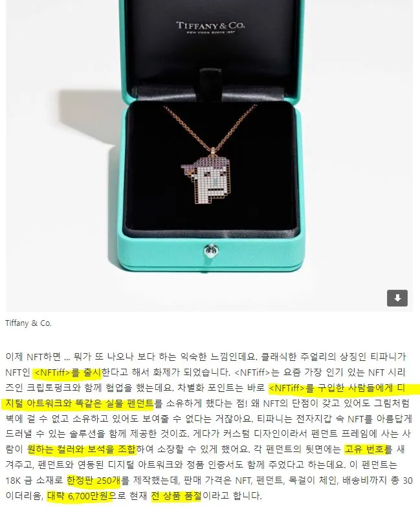This screenshot has width=420, height=509.
Task: Click the download arrow icon on the photo
Action: coord(397,298)
